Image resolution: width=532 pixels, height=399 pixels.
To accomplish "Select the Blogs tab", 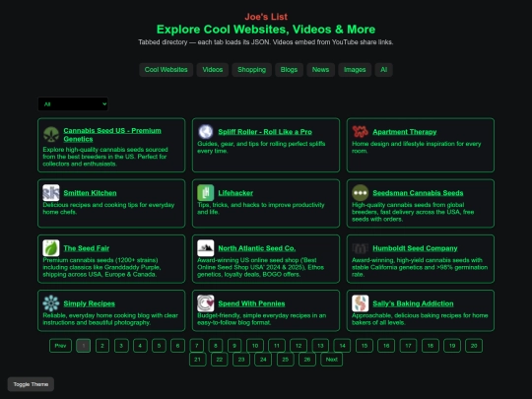I will [289, 70].
